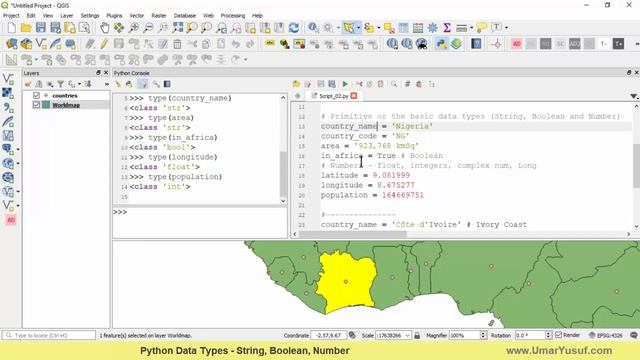Toggle the Show Editor button in console
The image size is (640, 360).
[x=142, y=84]
